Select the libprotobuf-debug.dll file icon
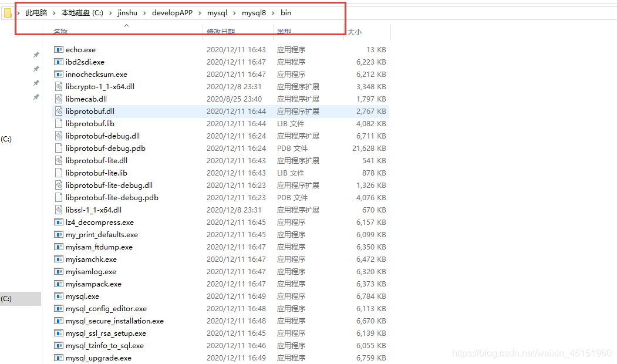This screenshot has height=364, width=617. click(x=59, y=136)
